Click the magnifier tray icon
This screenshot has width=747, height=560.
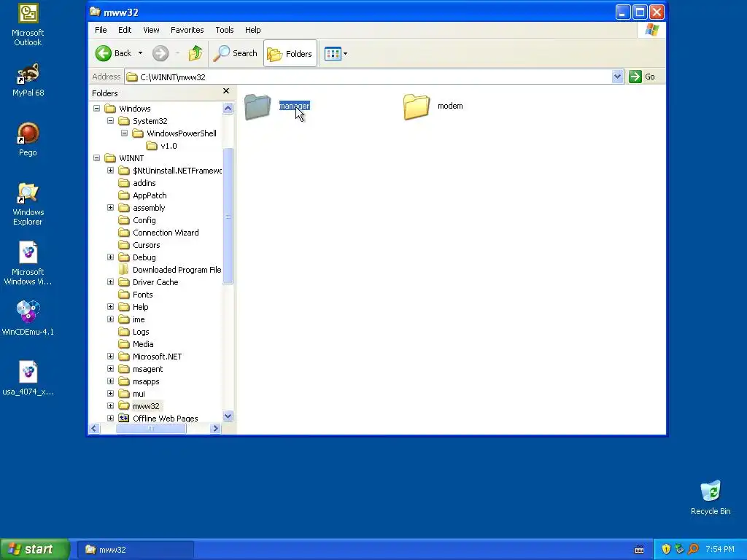[693, 549]
